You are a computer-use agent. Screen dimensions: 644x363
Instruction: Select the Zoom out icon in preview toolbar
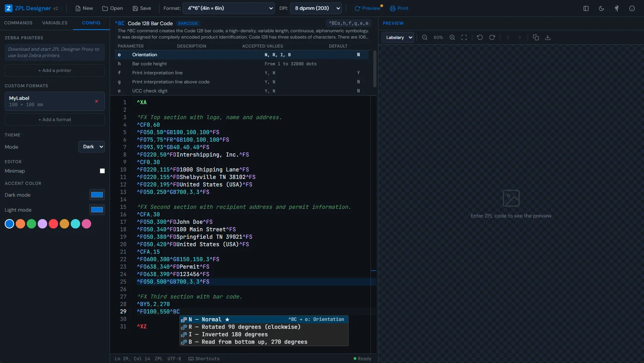point(424,37)
